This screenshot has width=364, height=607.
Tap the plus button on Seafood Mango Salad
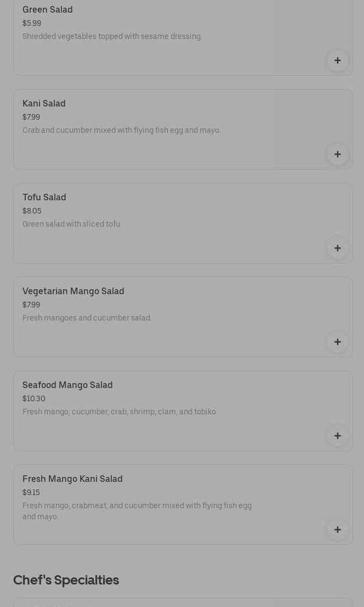pos(337,436)
